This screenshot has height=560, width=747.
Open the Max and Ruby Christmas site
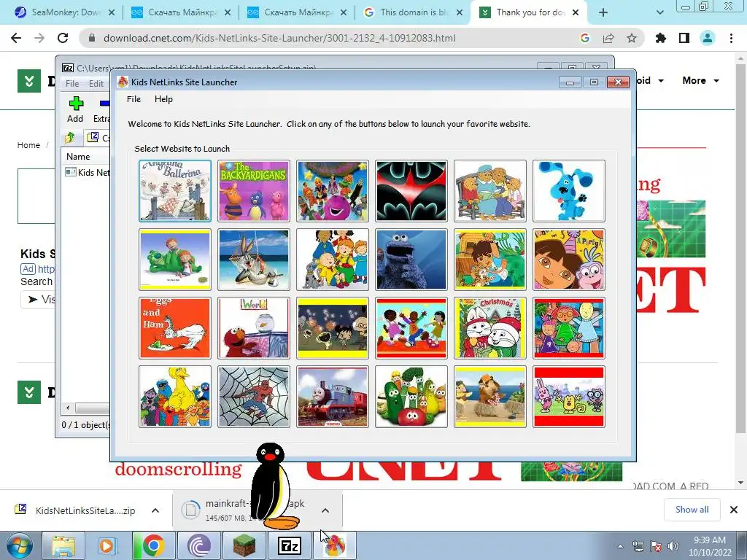click(490, 328)
